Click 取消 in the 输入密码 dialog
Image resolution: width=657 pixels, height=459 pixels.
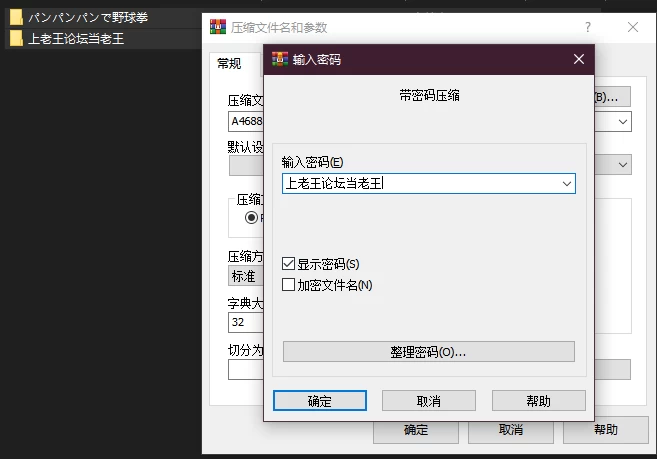(429, 401)
